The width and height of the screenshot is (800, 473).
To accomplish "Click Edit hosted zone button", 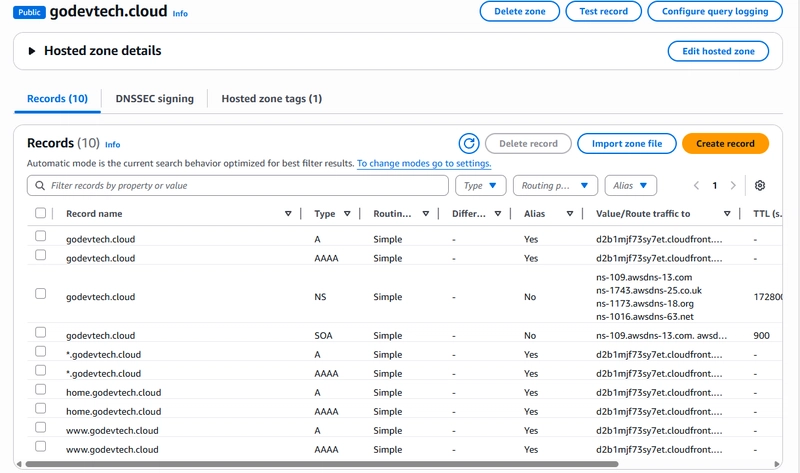I will tap(718, 51).
